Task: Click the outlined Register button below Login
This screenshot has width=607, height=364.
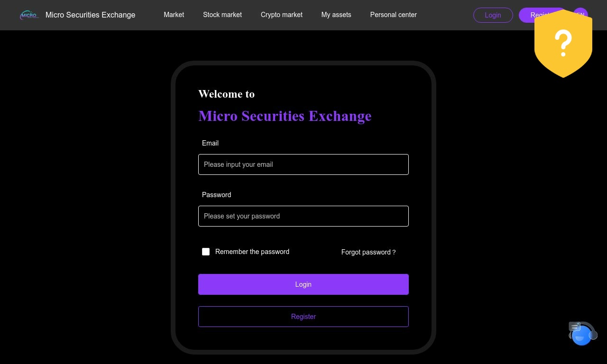Action: coord(303,317)
